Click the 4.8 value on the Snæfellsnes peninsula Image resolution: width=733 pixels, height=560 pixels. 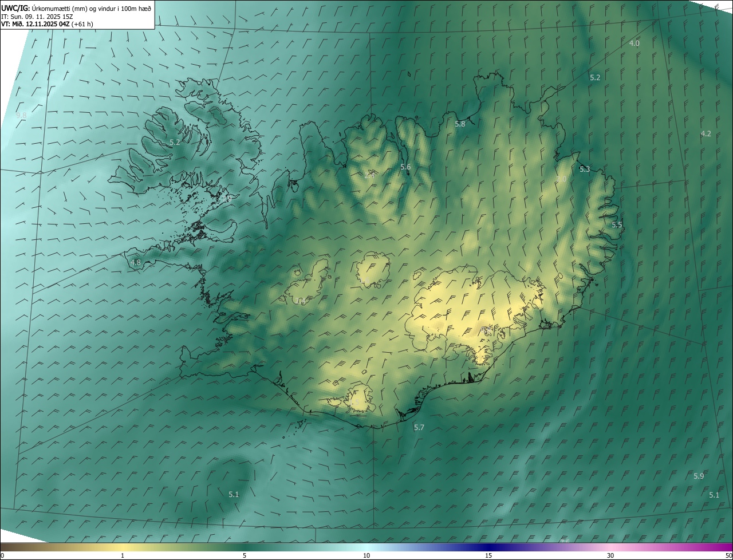tap(136, 262)
